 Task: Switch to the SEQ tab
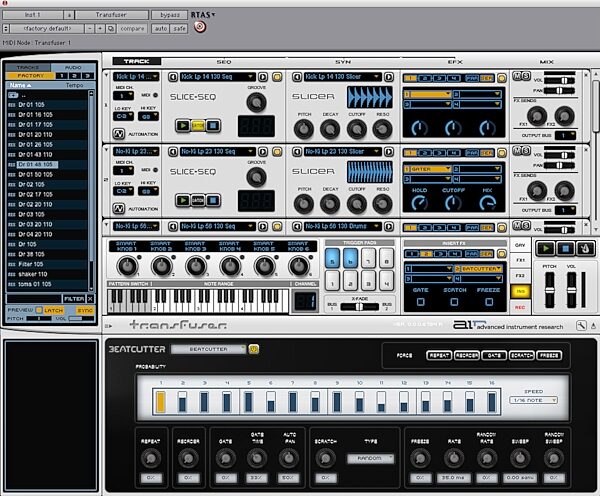tap(224, 62)
